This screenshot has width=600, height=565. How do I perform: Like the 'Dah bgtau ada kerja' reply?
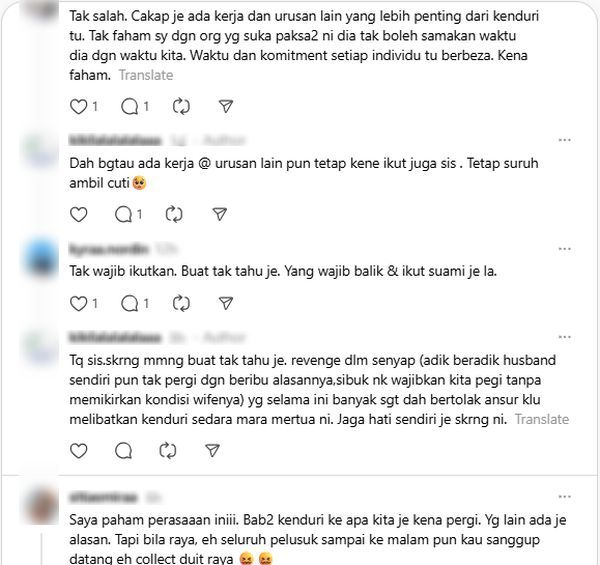pos(78,215)
